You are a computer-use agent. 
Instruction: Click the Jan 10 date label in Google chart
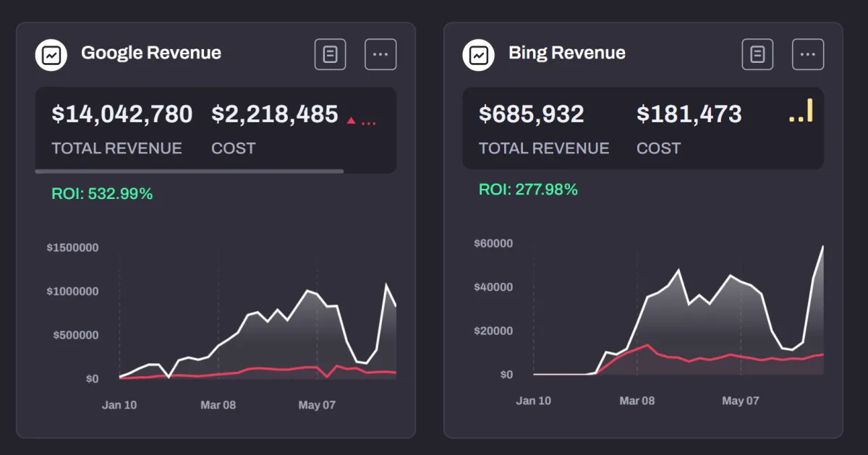(119, 405)
